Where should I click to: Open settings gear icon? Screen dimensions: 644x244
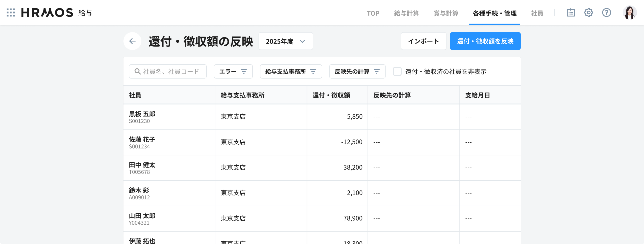[588, 13]
